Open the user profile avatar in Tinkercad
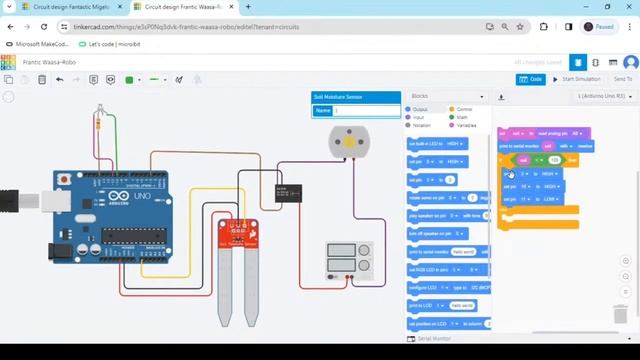This screenshot has height=360, width=640. pos(631,62)
